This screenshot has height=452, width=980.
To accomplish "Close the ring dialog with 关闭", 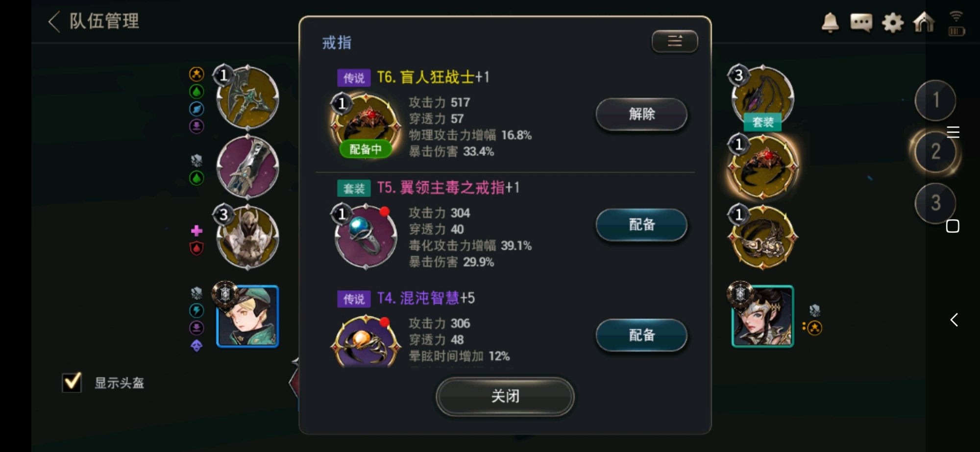I will coord(505,396).
